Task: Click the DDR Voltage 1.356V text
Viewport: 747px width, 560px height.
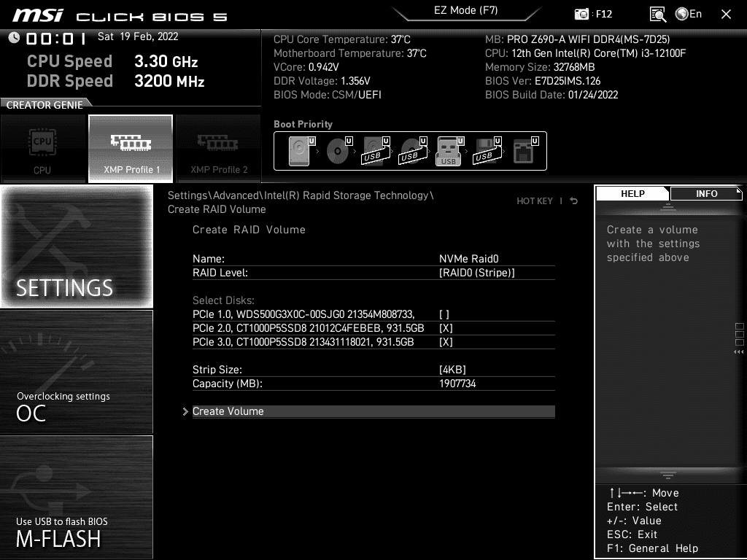Action: pyautogui.click(x=322, y=81)
